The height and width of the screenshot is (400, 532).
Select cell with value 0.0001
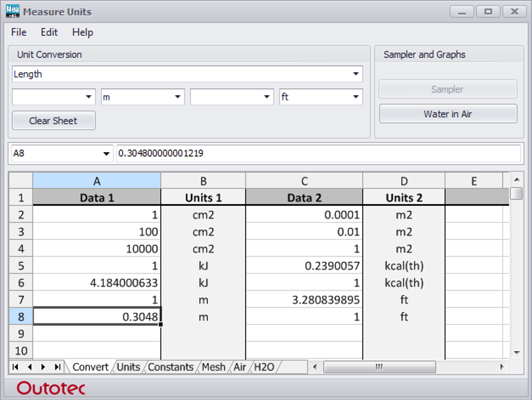[305, 215]
